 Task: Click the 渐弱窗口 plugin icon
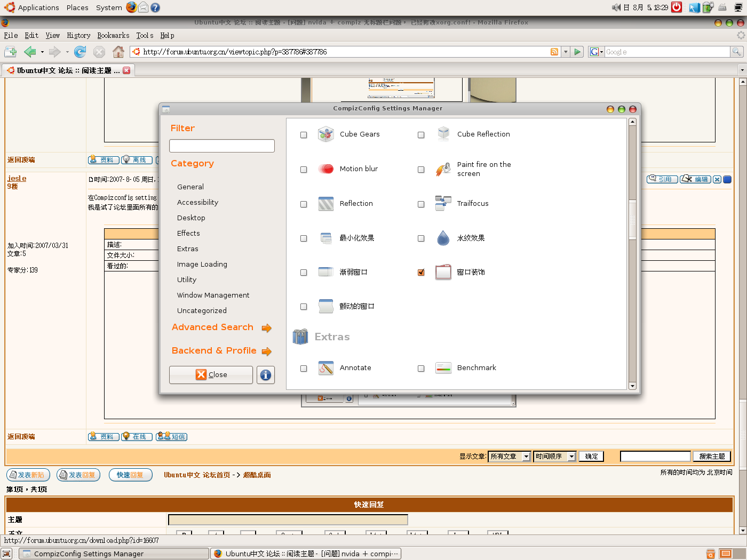click(x=325, y=272)
